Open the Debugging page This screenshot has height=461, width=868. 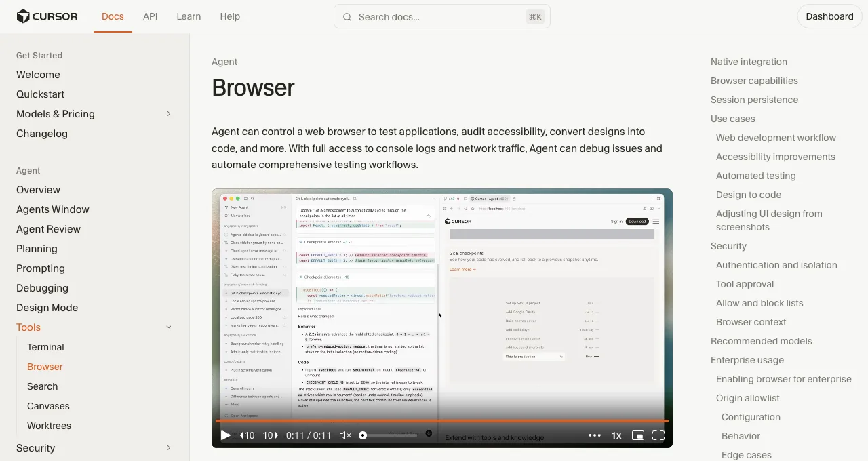pos(42,288)
